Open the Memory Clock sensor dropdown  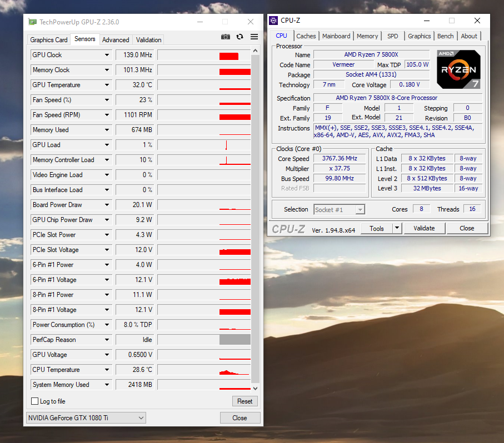click(107, 70)
